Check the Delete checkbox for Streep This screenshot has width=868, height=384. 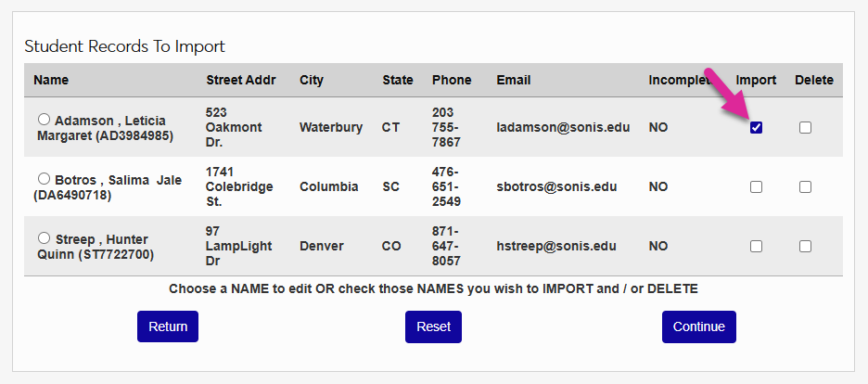tap(805, 246)
